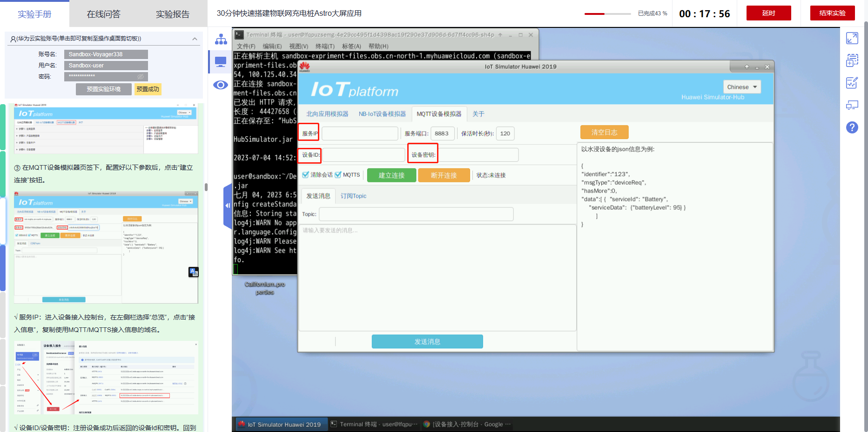Open the 实验手册 tab
The height and width of the screenshot is (432, 868).
[34, 14]
